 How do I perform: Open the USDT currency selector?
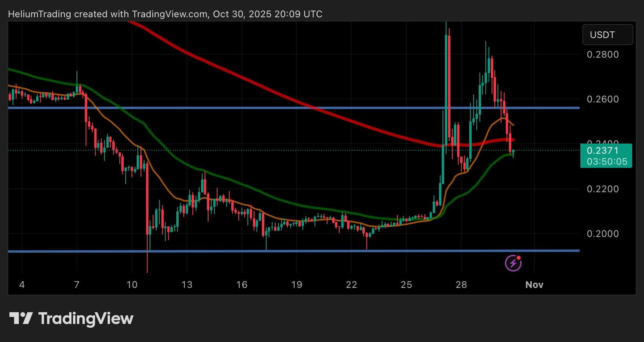(x=607, y=35)
